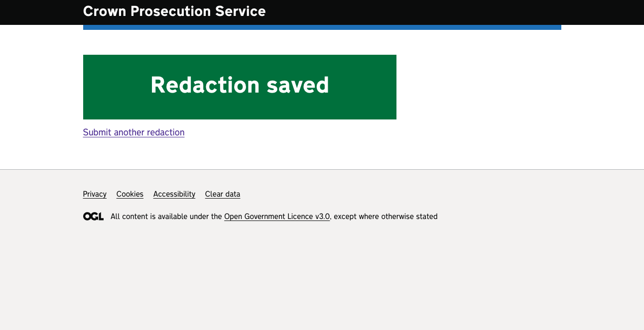Click the word 'saved' in the green banner

(297, 85)
